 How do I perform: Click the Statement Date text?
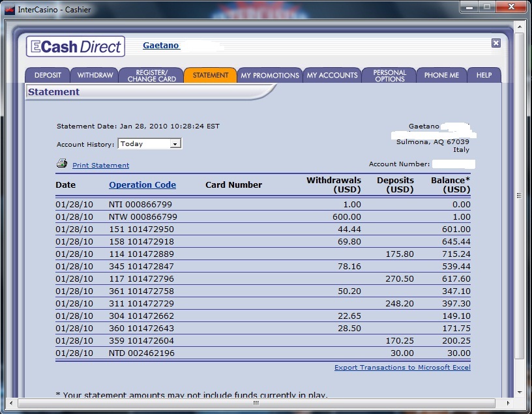138,126
